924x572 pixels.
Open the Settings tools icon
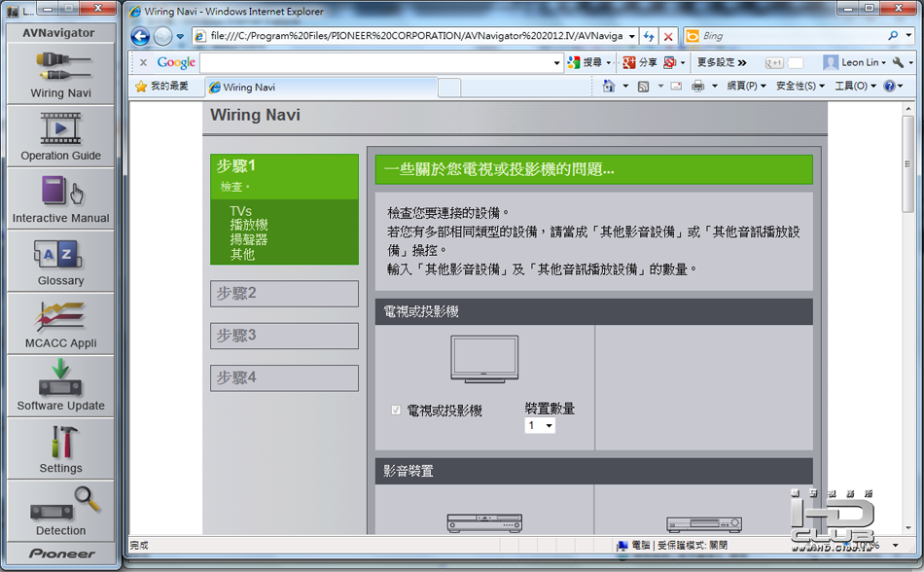[x=60, y=448]
